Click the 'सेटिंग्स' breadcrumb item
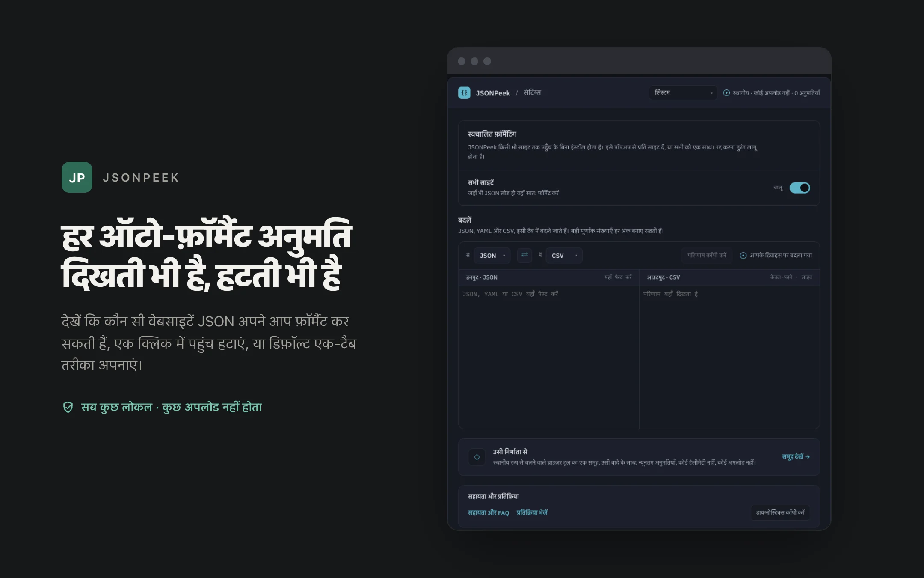This screenshot has height=578, width=924. click(532, 93)
